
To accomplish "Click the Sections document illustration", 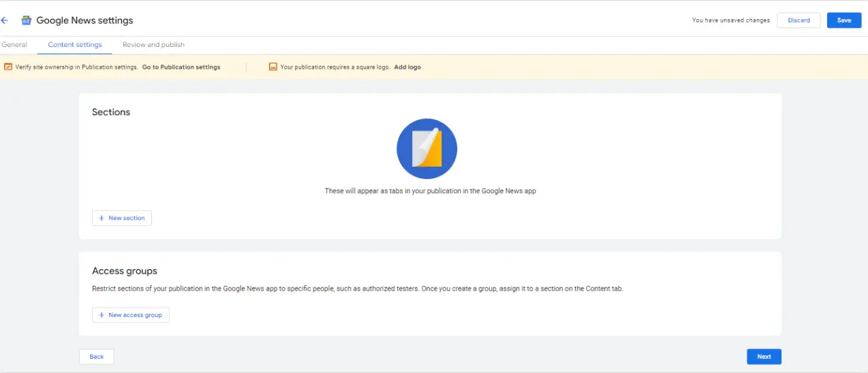I will [x=427, y=149].
